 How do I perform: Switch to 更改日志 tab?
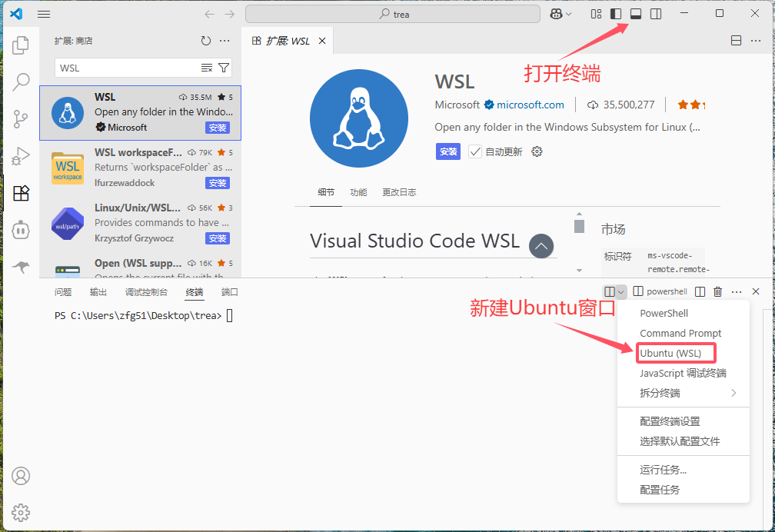pos(399,192)
